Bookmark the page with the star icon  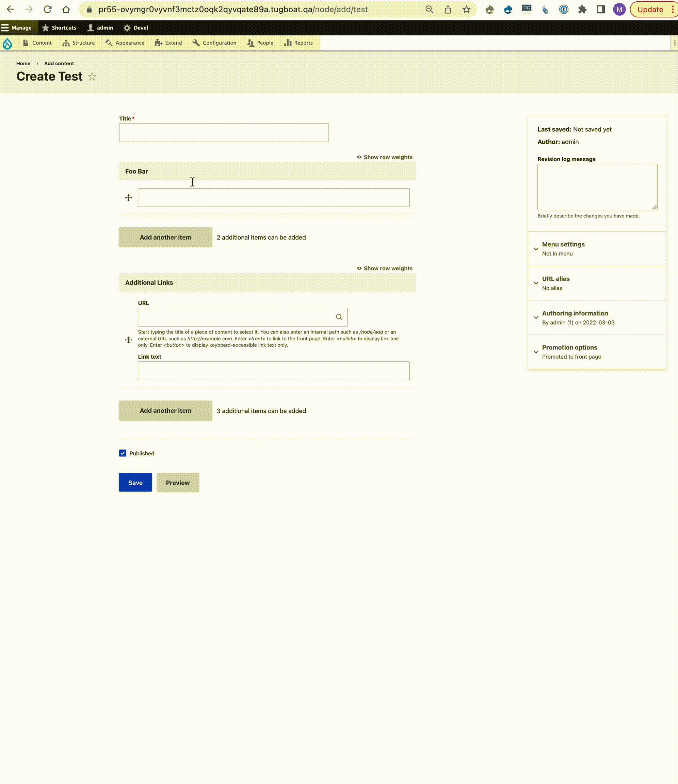[466, 10]
